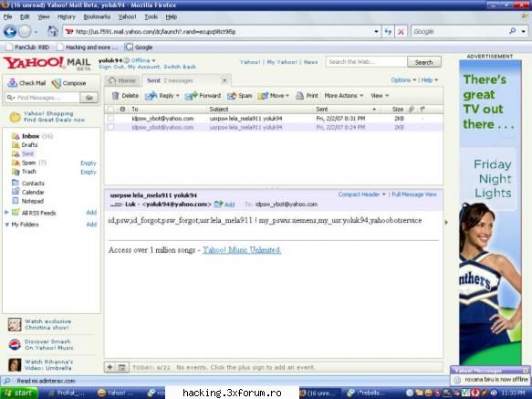532x399 pixels.
Task: Click the Google search magnifier icon
Action: 512,31
